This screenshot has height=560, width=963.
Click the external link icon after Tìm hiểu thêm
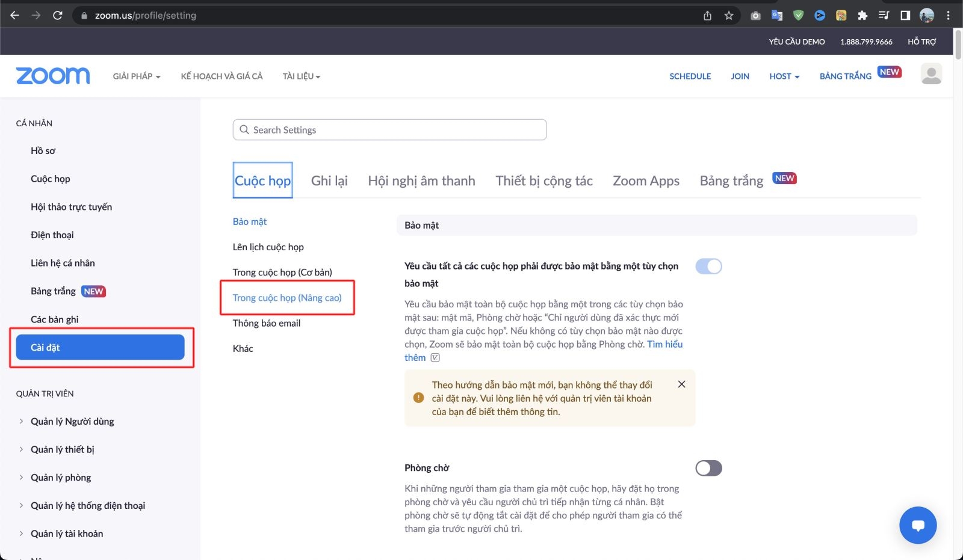point(435,357)
